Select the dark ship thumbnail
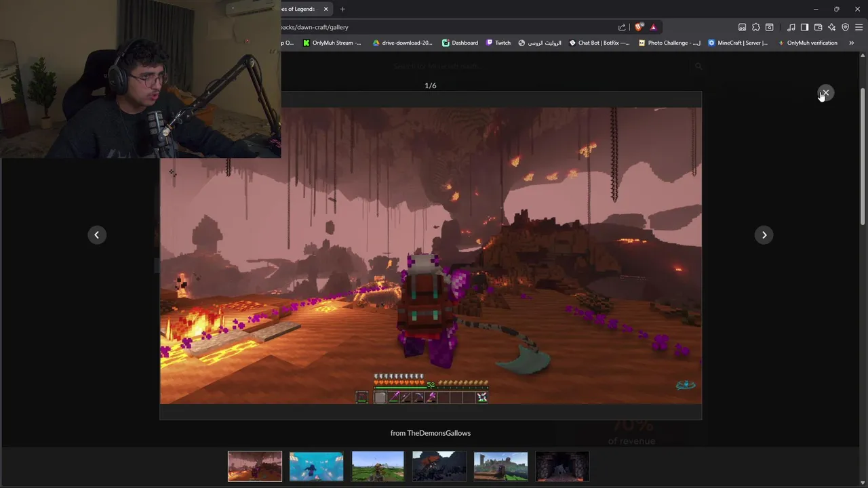 pos(439,466)
